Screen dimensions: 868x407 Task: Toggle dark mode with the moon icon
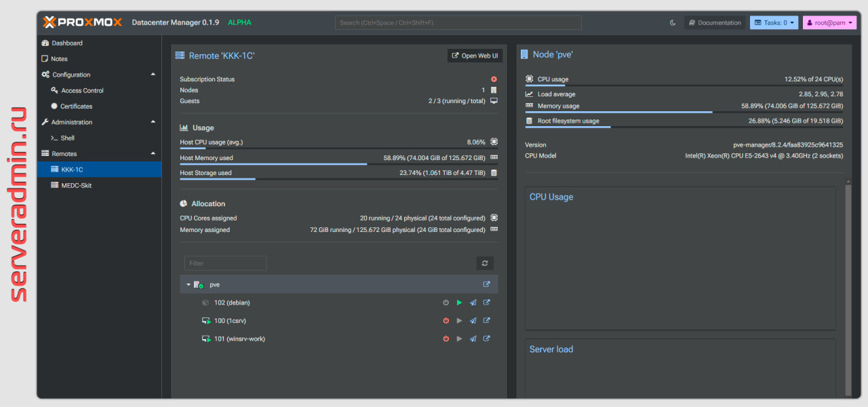(x=672, y=22)
